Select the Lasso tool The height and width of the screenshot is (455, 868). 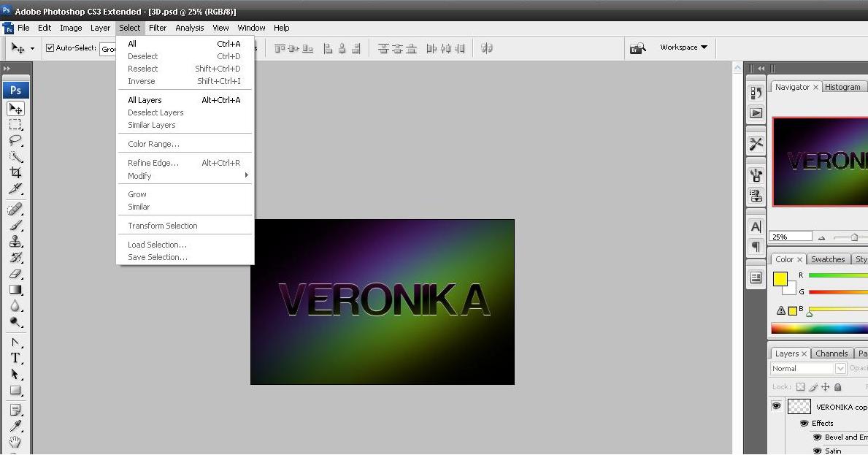click(15, 140)
